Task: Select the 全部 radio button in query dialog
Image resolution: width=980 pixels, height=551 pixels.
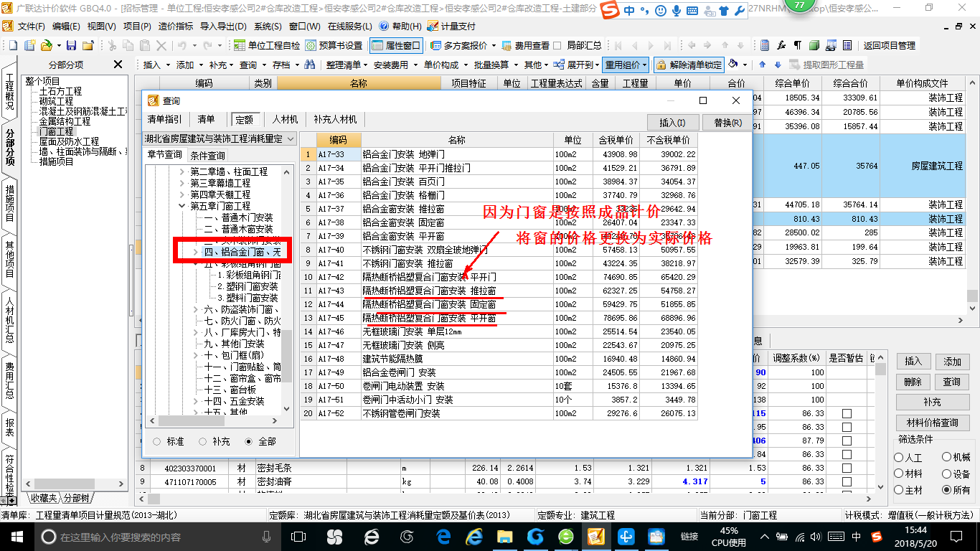Action: click(x=249, y=441)
